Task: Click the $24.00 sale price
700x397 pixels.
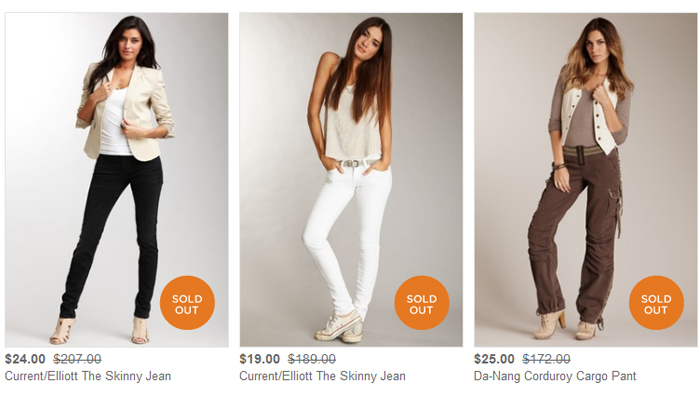Action: coord(25,359)
